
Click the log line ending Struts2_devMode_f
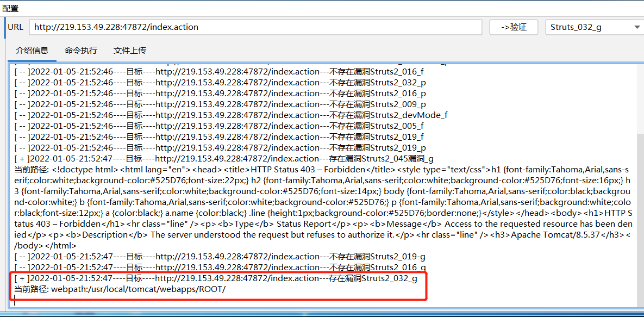(230, 115)
